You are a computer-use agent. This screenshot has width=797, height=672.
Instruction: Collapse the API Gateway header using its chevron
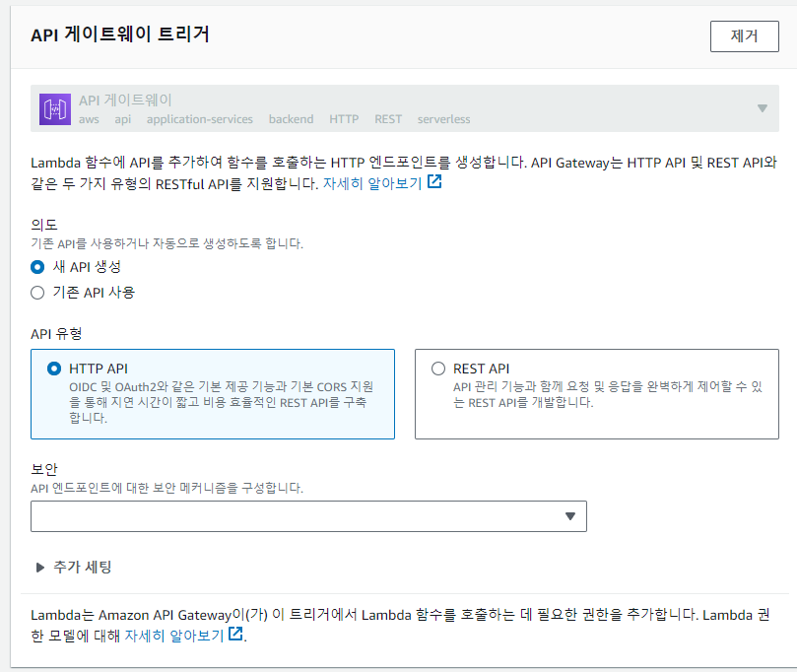761,107
